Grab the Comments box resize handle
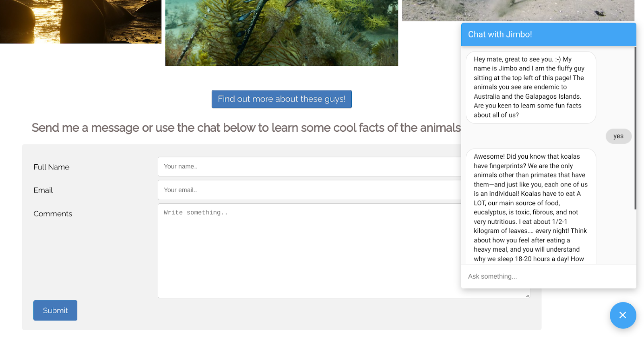 [x=527, y=296]
